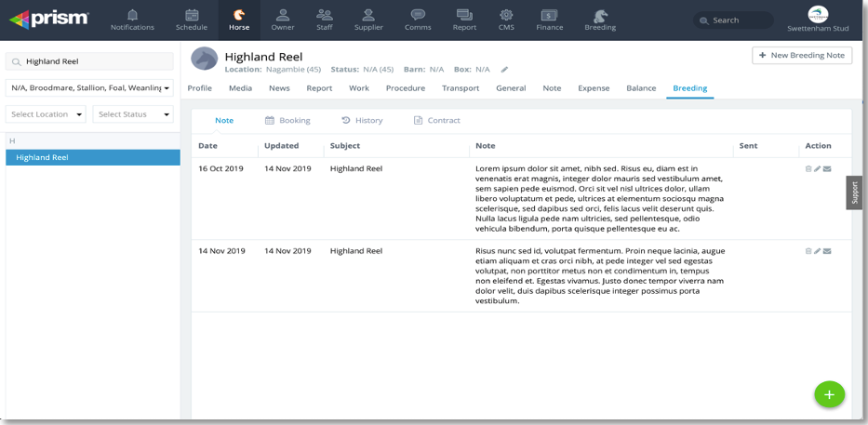
Task: Switch to the Contract sub-tab
Action: [x=436, y=121]
